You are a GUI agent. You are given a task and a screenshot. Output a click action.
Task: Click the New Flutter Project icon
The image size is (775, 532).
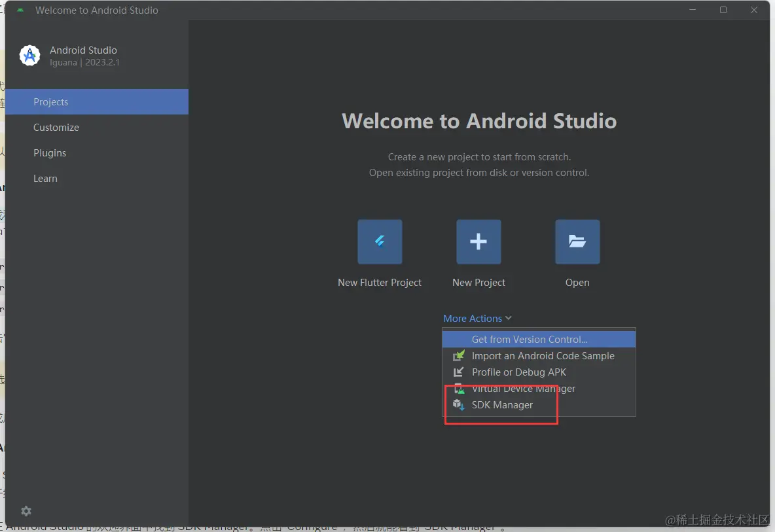pyautogui.click(x=380, y=241)
